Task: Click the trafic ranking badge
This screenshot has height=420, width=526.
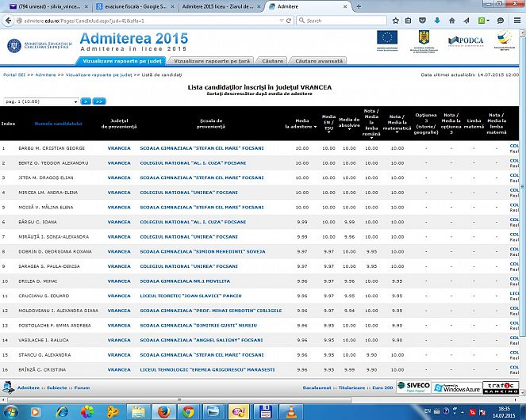Action: (x=501, y=388)
